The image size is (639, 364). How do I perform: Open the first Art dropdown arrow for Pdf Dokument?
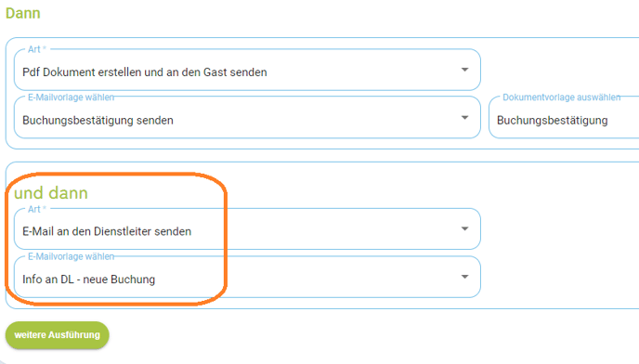pos(464,70)
